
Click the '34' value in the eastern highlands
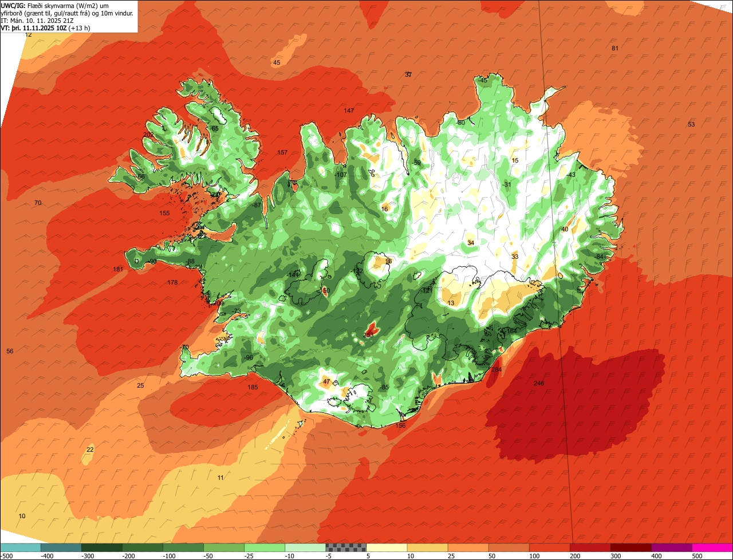point(471,243)
